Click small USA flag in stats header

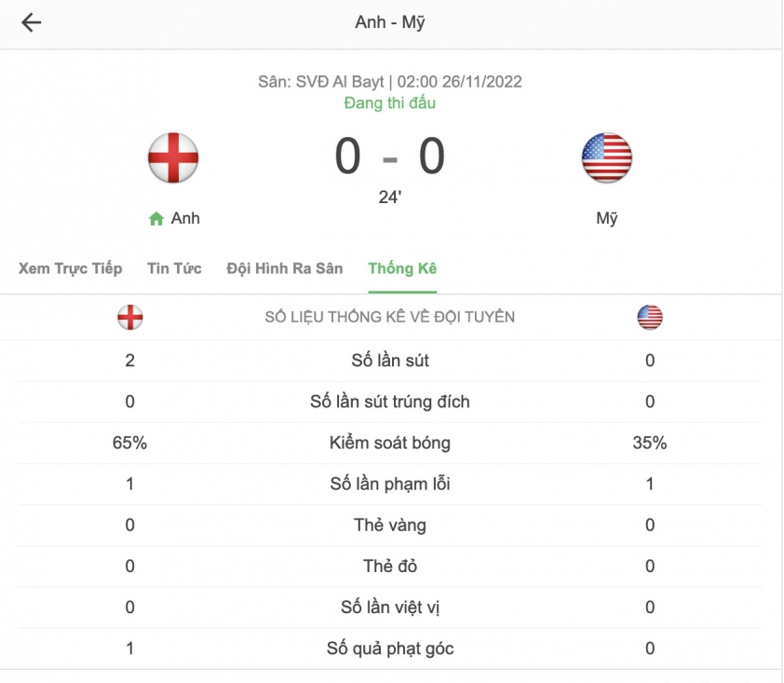(x=650, y=317)
